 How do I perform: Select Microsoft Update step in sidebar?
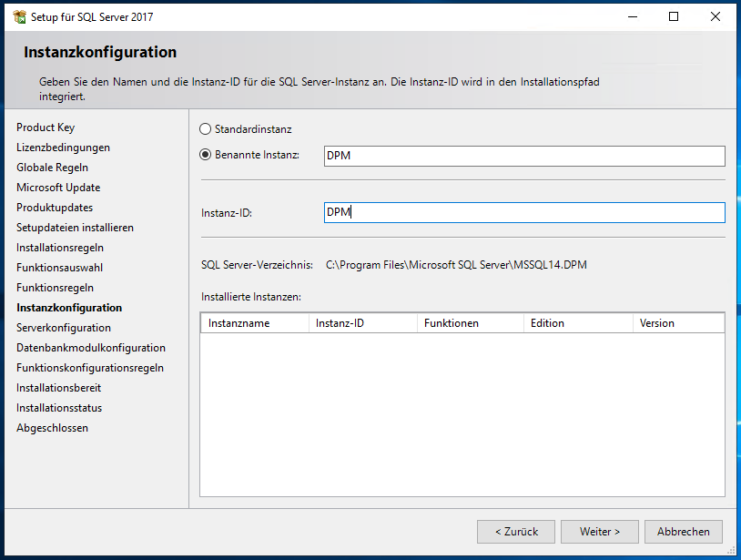(x=58, y=188)
